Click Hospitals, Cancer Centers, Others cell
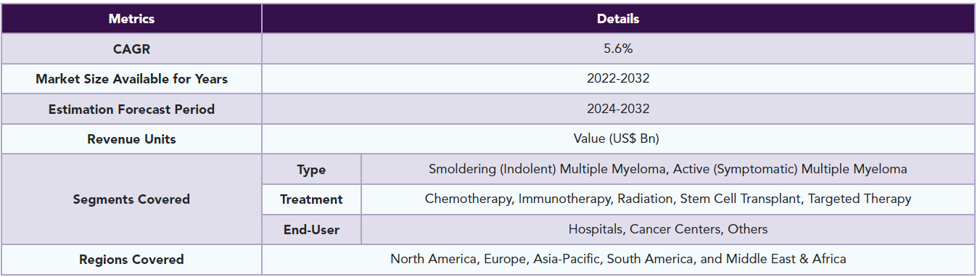This screenshot has width=980, height=277. click(667, 230)
